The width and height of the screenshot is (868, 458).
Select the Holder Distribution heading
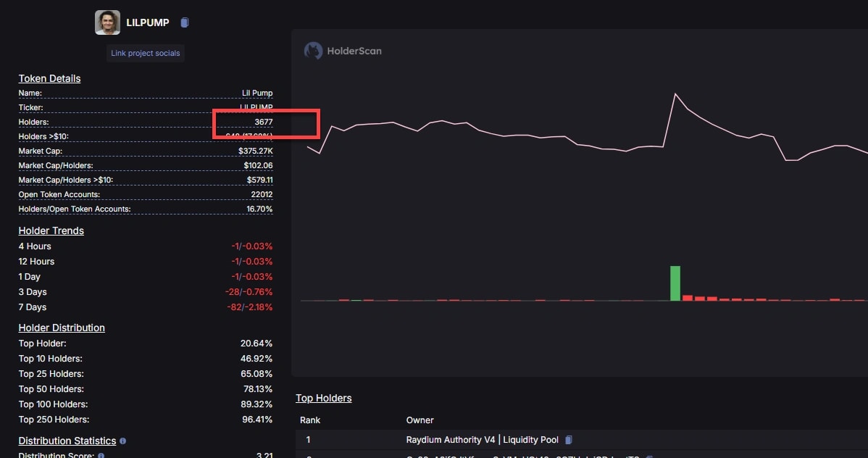[62, 328]
